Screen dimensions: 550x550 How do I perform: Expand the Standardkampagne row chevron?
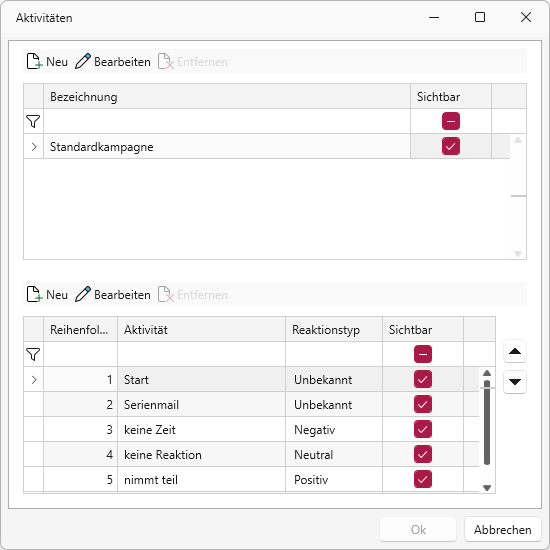(x=34, y=147)
